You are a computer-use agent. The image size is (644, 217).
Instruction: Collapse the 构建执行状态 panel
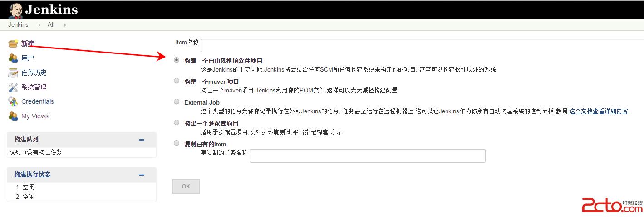142,175
